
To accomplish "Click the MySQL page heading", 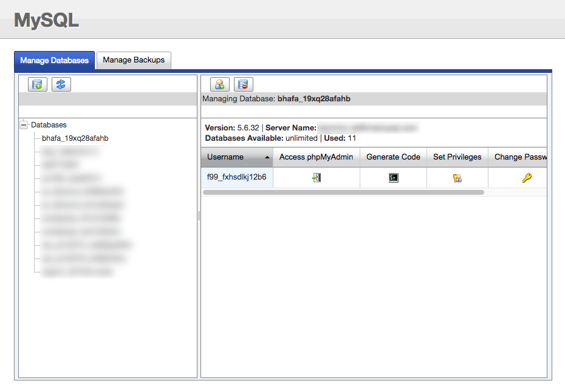I will click(x=47, y=20).
